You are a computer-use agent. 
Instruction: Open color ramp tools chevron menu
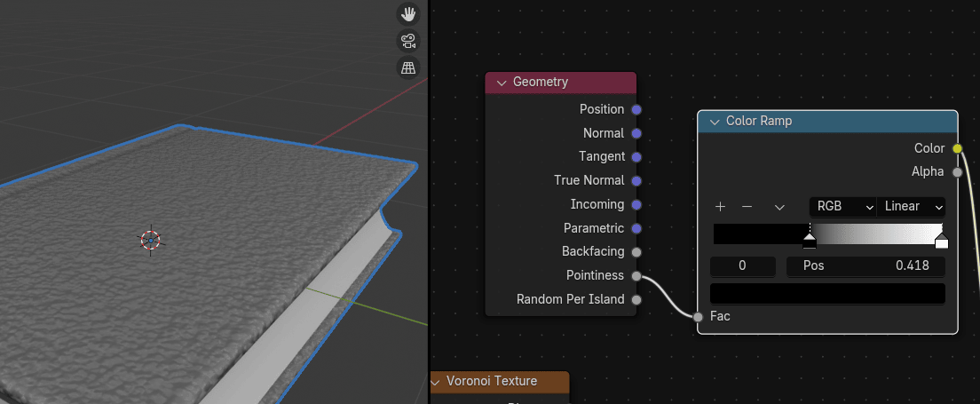pyautogui.click(x=779, y=206)
